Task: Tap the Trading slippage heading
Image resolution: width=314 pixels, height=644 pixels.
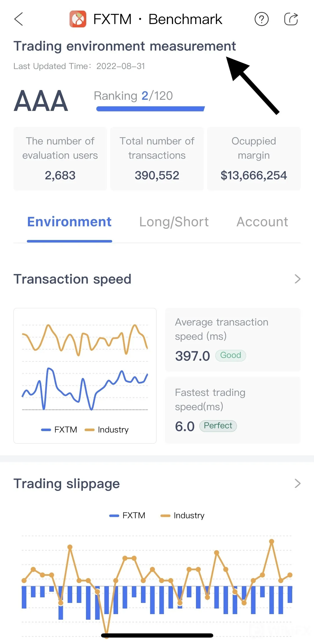Action: click(67, 484)
